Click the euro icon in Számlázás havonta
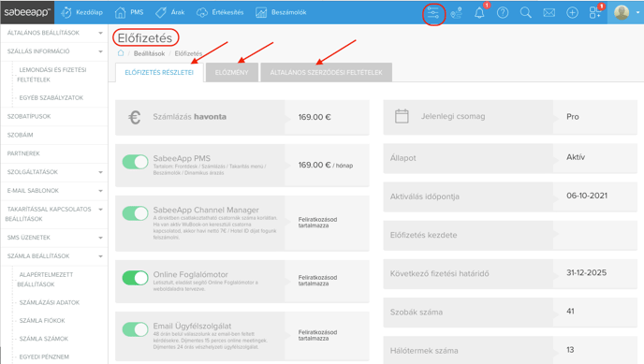644x364 pixels. (x=134, y=117)
